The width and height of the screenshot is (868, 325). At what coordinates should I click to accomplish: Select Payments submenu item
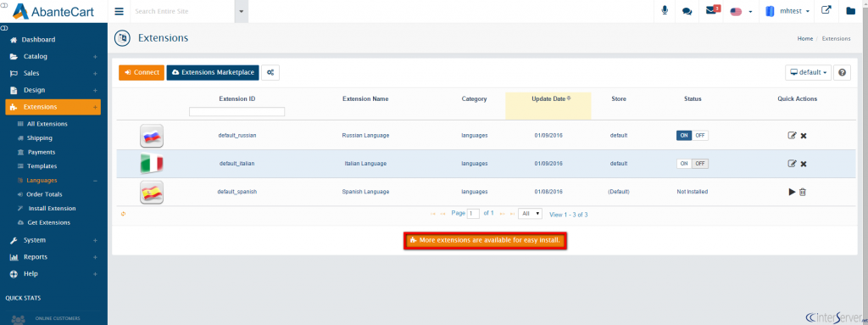[41, 152]
